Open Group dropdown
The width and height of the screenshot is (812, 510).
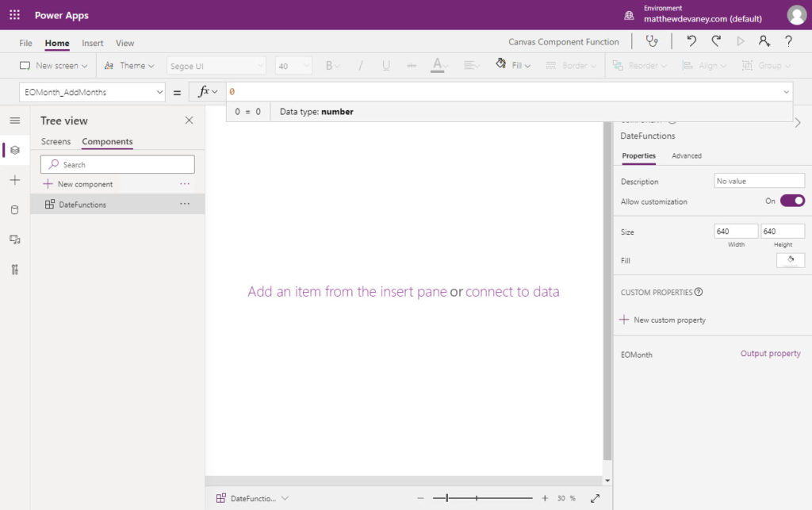[767, 66]
